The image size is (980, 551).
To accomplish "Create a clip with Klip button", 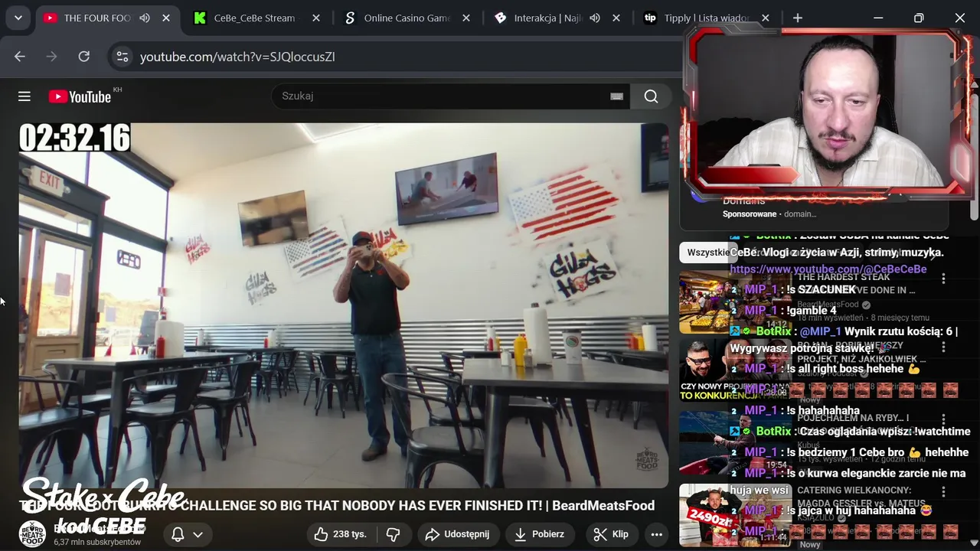I will (611, 534).
